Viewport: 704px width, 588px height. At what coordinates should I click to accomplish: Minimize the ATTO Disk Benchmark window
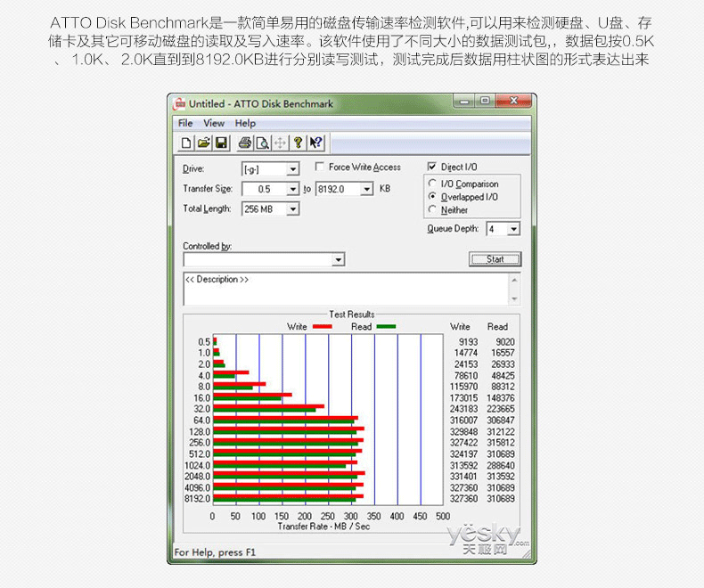point(464,101)
